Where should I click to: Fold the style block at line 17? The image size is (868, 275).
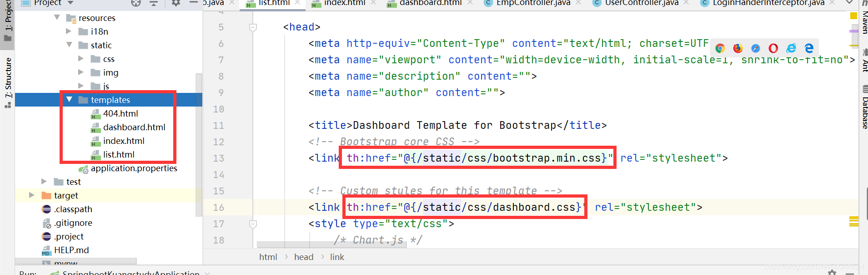(253, 224)
